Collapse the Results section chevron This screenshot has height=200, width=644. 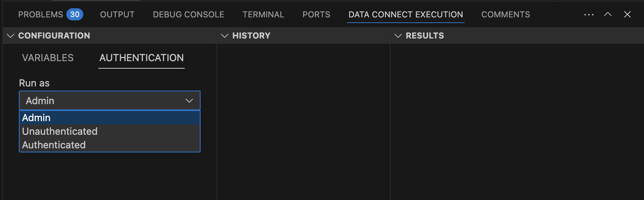398,35
